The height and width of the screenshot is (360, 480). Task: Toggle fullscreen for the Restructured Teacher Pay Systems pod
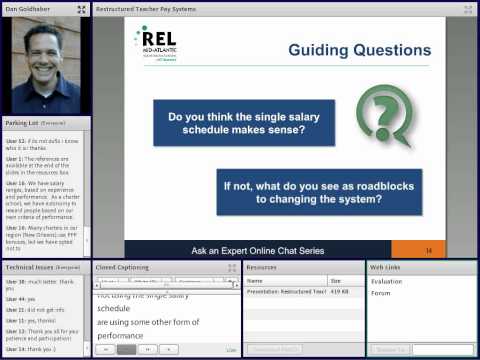coord(468,9)
